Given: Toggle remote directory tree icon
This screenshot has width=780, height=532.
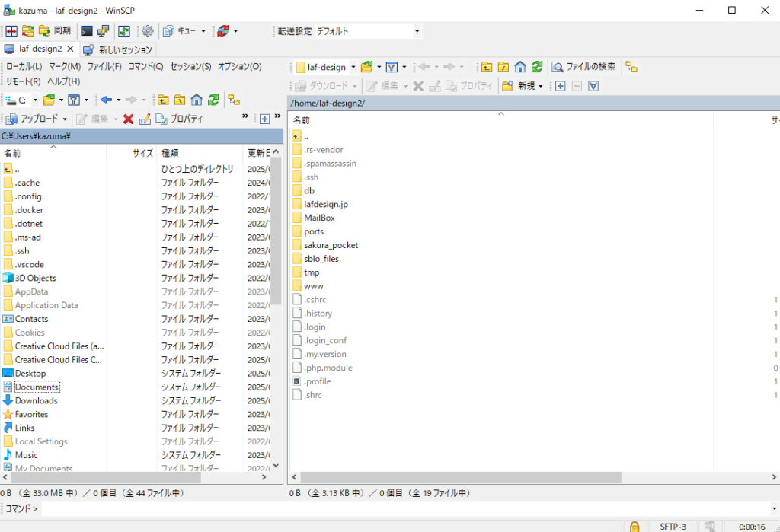Looking at the screenshot, I should [631, 67].
